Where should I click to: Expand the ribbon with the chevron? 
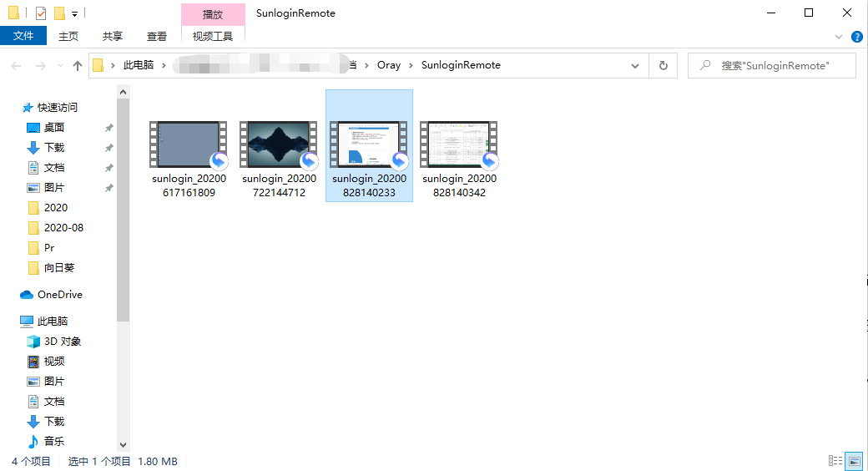(839, 37)
